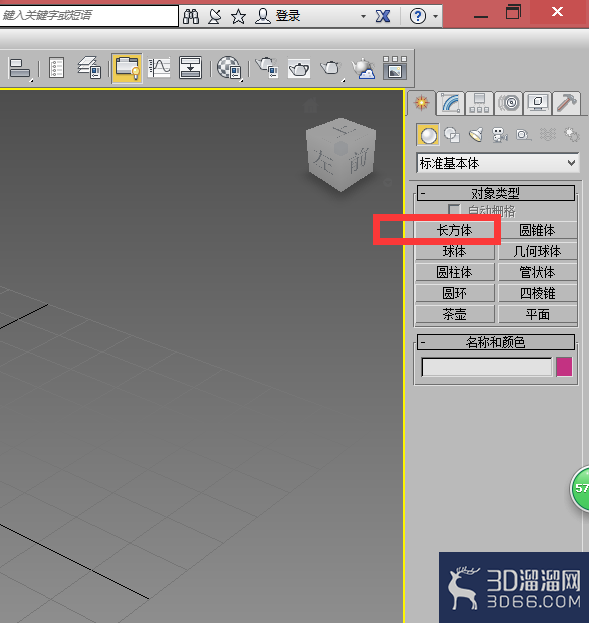Switch to the Display panel tab
The image size is (589, 623).
537,103
